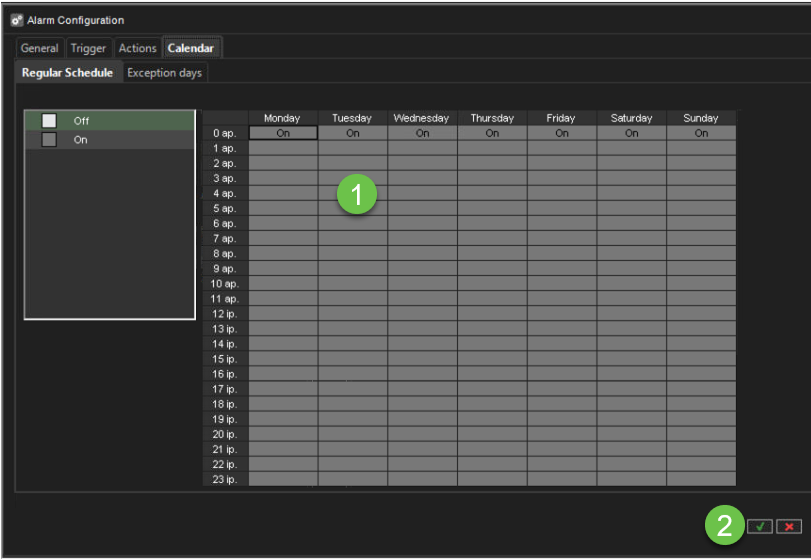Select the Regular Schedule tab
The width and height of the screenshot is (811, 560).
pyautogui.click(x=67, y=73)
